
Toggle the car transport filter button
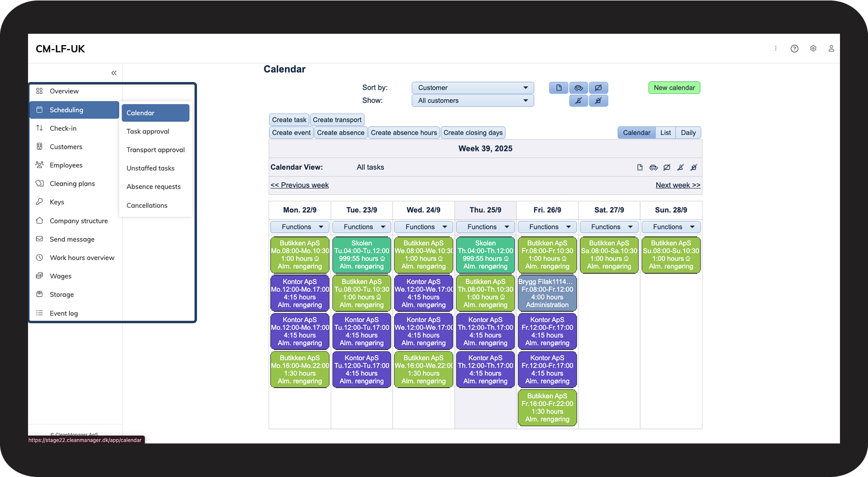click(x=579, y=88)
